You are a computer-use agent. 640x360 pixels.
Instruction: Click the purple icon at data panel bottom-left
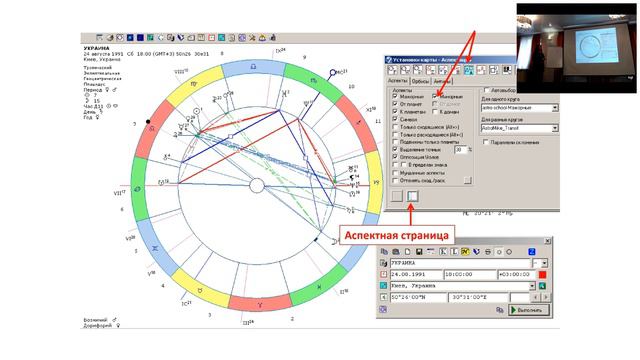tap(383, 309)
